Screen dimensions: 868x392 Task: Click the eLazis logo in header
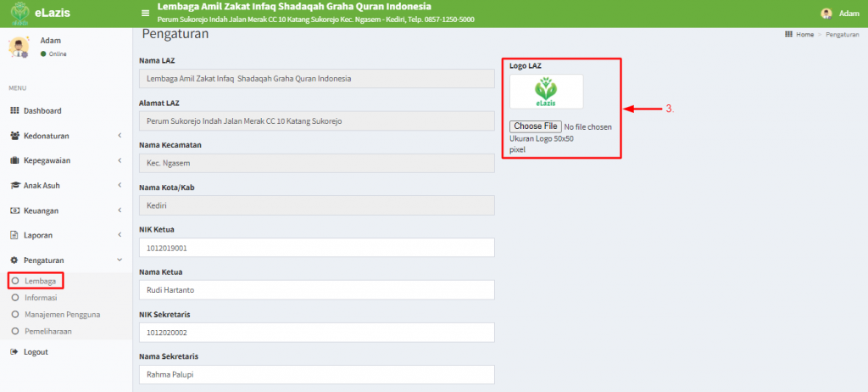click(21, 14)
